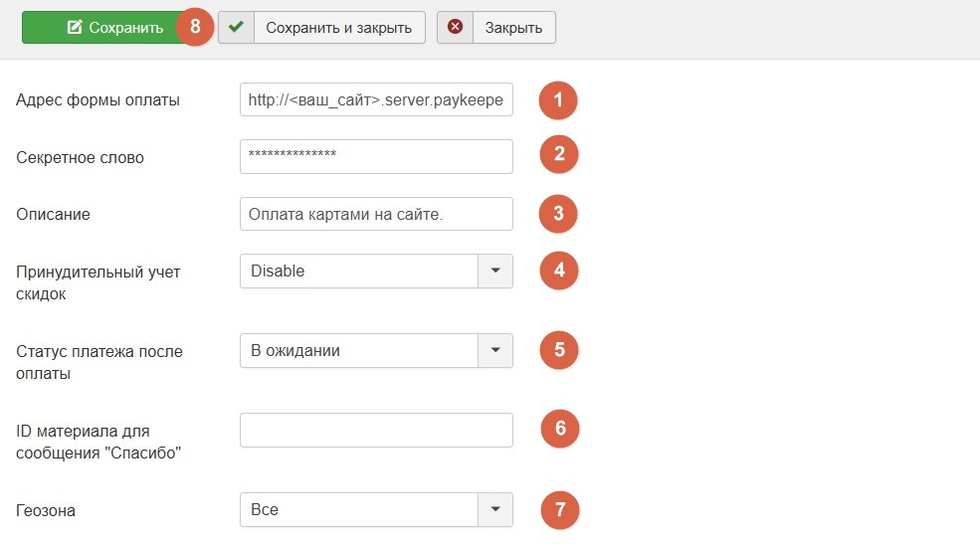
Task: Click the orange number 7 marker
Action: pos(559,509)
